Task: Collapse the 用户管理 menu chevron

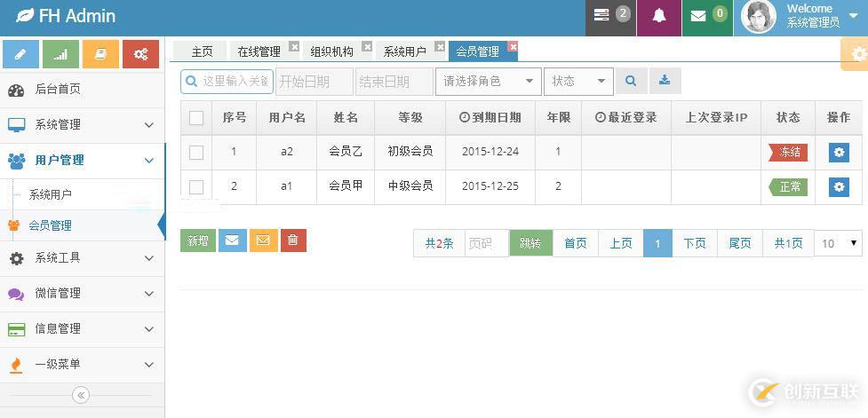Action: tap(149, 161)
